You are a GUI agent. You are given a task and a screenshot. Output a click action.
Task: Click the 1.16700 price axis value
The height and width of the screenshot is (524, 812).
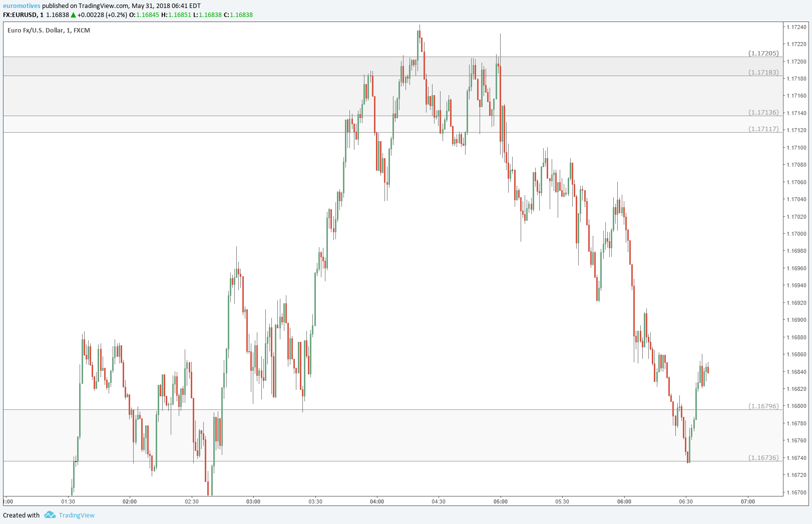point(796,492)
